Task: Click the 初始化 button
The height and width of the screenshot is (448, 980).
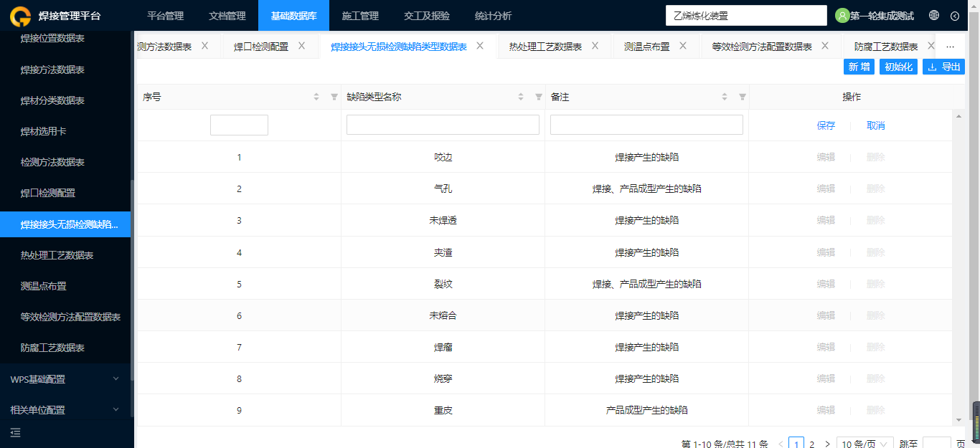Action: [899, 67]
